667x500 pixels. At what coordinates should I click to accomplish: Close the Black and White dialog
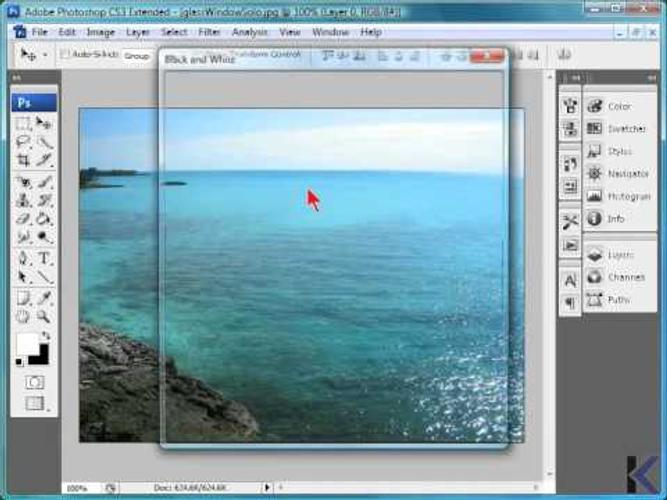coord(486,56)
